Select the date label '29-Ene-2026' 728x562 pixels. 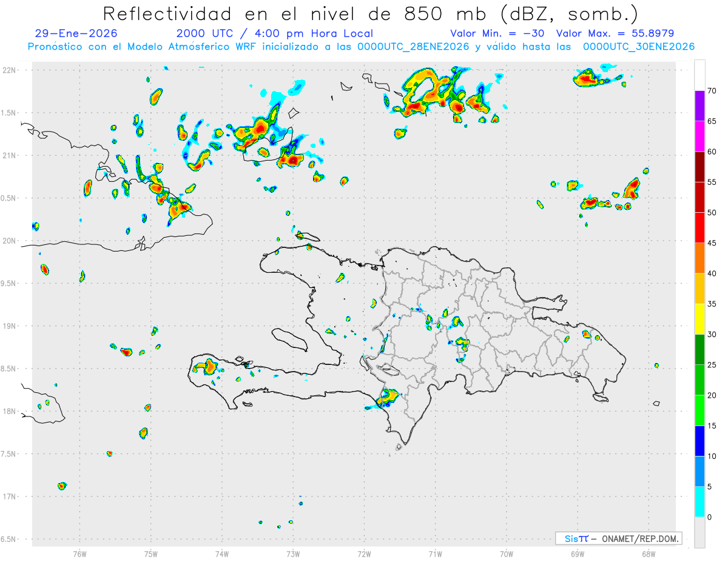coord(76,33)
